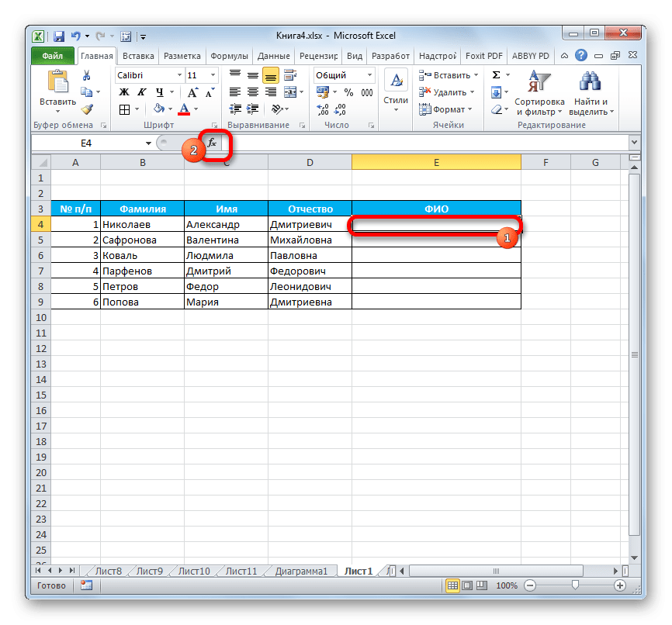Click the Undo arrow icon
The image size is (672, 625).
76,36
